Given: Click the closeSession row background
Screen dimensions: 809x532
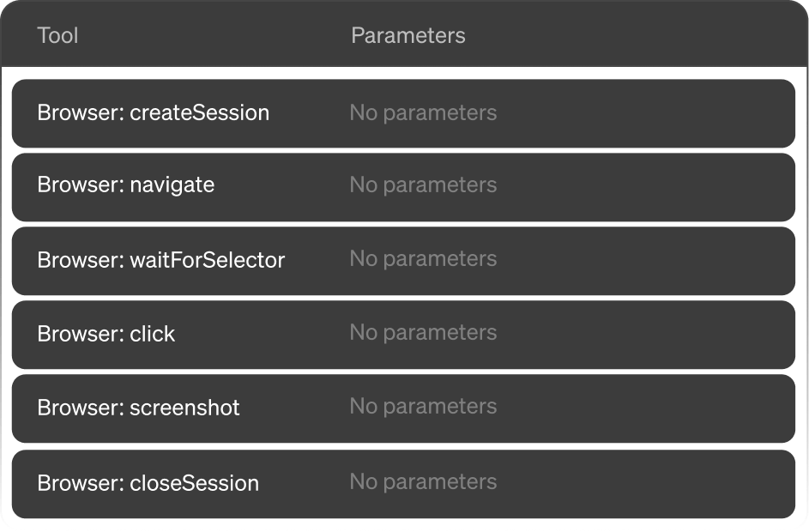Looking at the screenshot, I should click(601, 482).
